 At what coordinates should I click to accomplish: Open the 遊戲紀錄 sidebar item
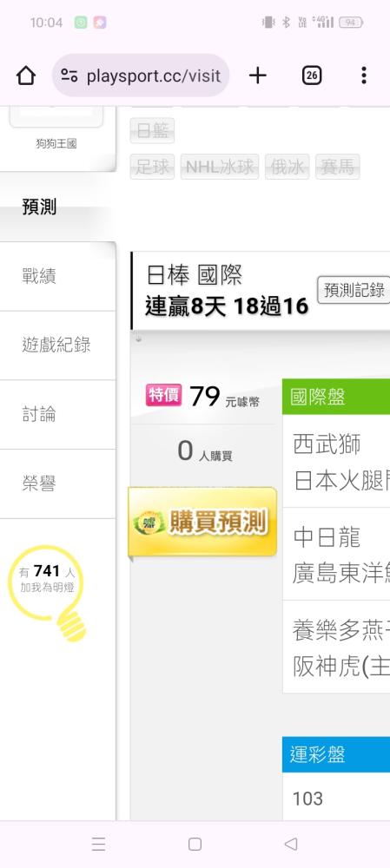click(x=57, y=345)
